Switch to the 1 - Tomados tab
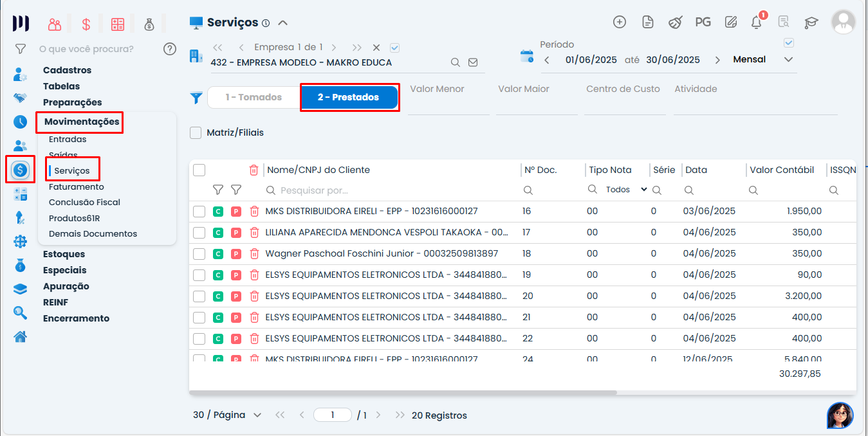 (x=254, y=97)
